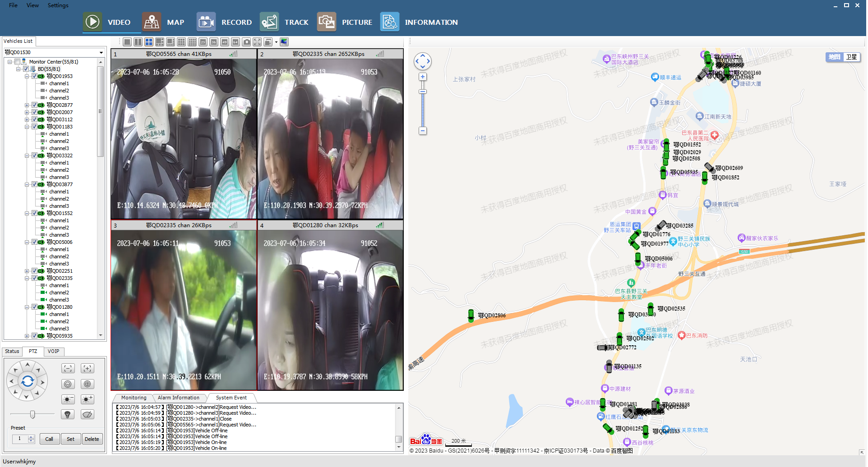This screenshot has width=868, height=467.
Task: Turn on the PTZ light bulb
Action: click(68, 414)
